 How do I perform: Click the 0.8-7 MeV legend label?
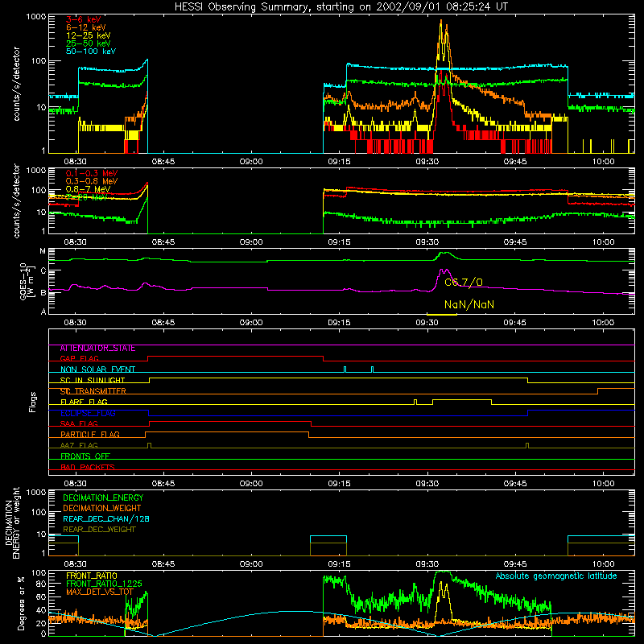tap(88, 189)
